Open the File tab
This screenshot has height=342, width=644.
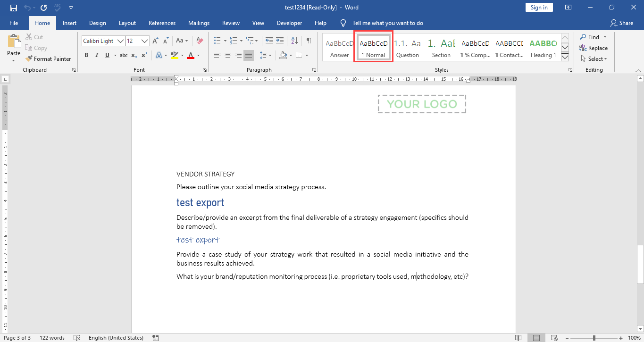click(x=14, y=23)
